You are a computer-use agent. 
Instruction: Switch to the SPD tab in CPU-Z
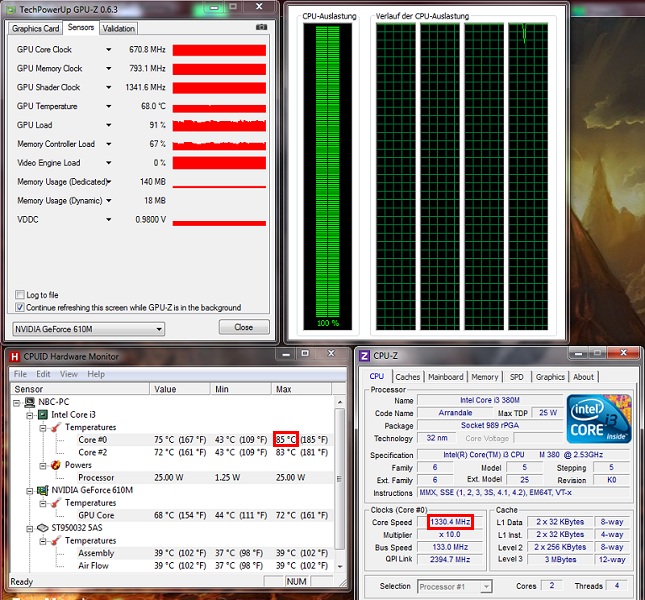(x=517, y=377)
